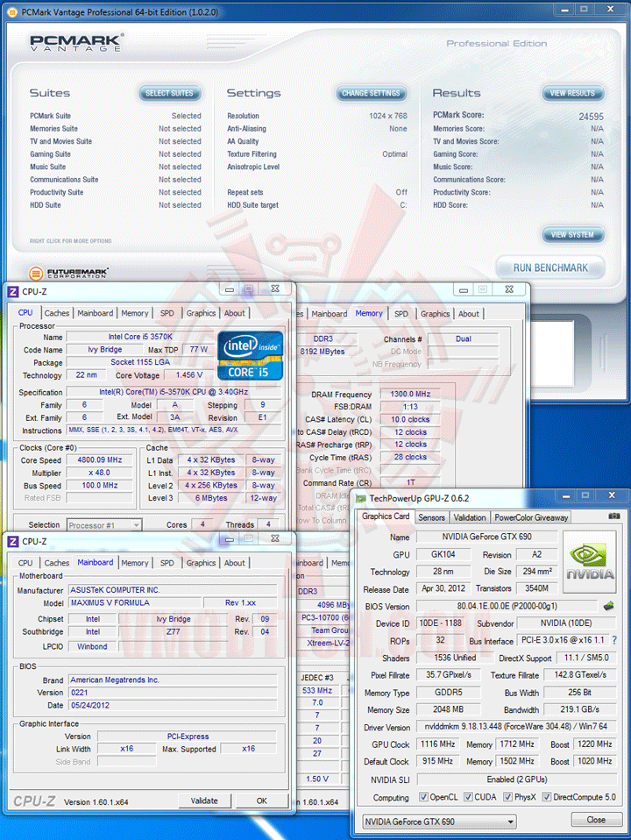
Task: Switch to the Caches tab in top CPU-Z
Action: pos(57,313)
